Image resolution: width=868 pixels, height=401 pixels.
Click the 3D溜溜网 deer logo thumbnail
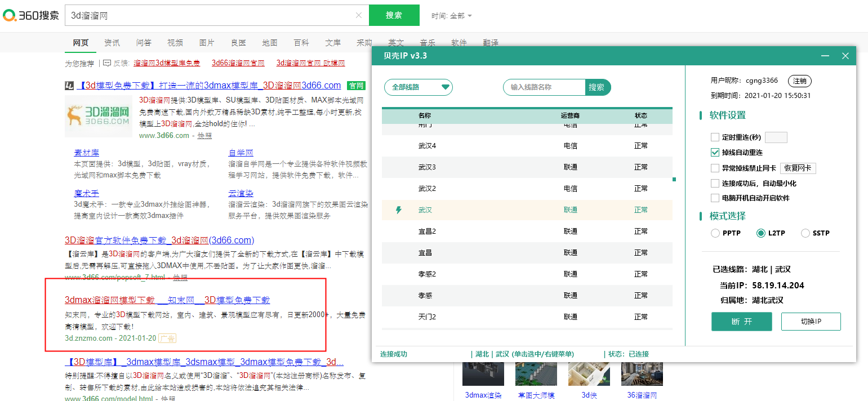[99, 116]
